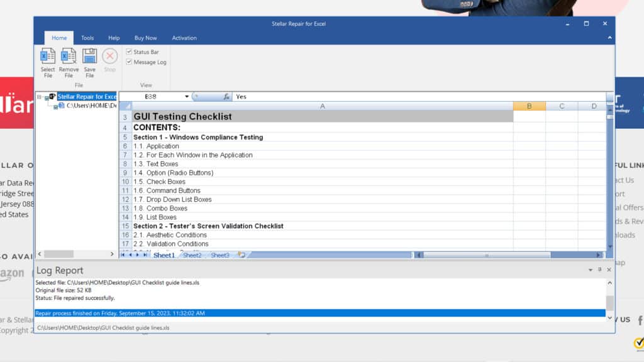Click the formula bar containing Yes

coord(419,96)
